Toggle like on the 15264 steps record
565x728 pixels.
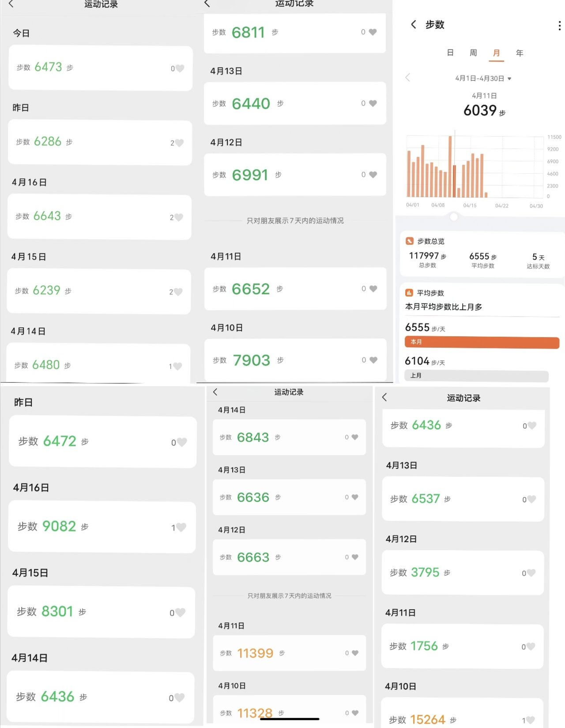(x=531, y=720)
